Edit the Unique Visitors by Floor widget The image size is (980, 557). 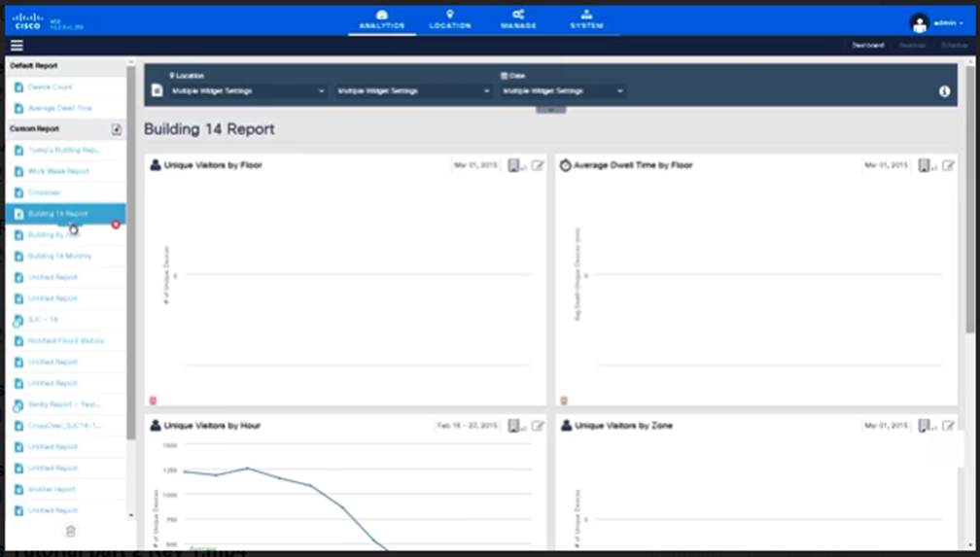(538, 166)
